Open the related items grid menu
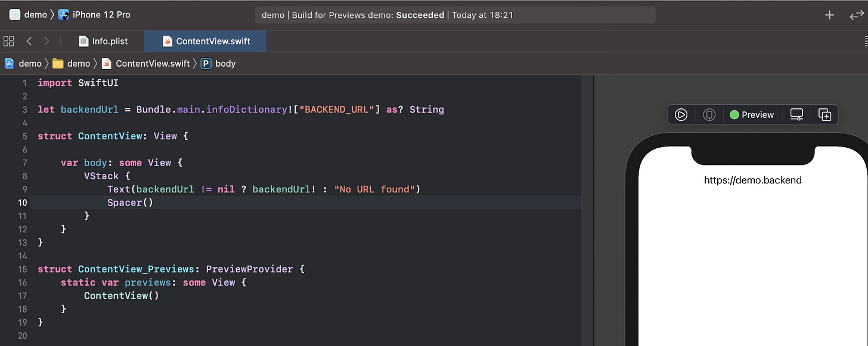The image size is (868, 346). [x=8, y=41]
